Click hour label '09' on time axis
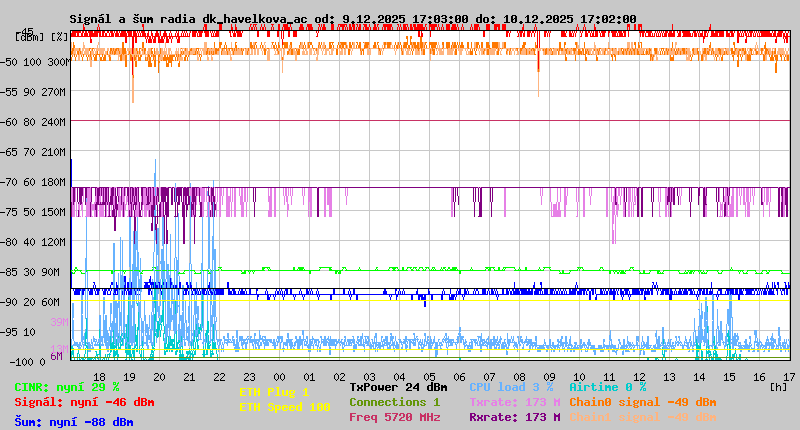This screenshot has height=430, width=800. click(549, 377)
